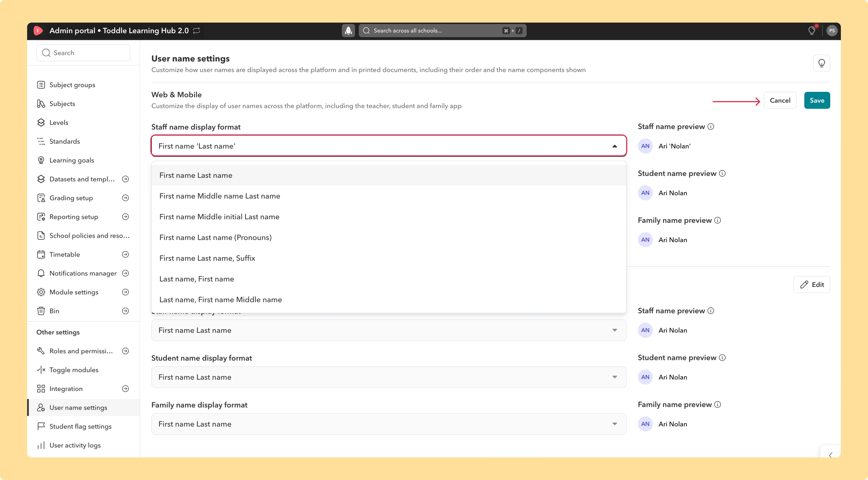This screenshot has width=868, height=480.
Task: Click the Module settings gear icon
Action: (41, 292)
